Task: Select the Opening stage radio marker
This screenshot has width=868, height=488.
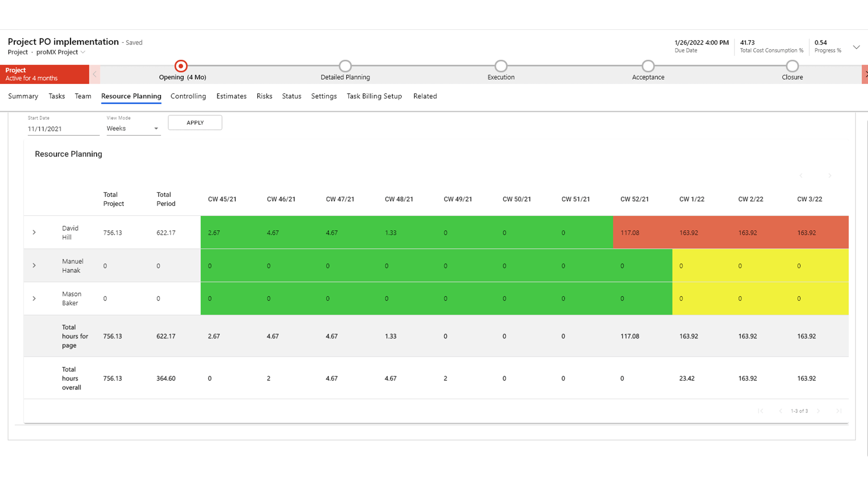Action: 180,66
